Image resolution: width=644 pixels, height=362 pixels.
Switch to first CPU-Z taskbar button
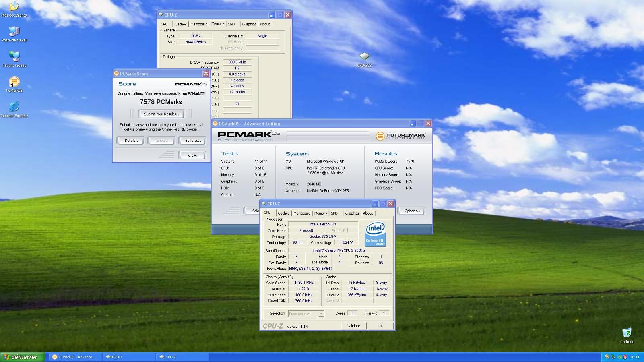[x=129, y=357]
